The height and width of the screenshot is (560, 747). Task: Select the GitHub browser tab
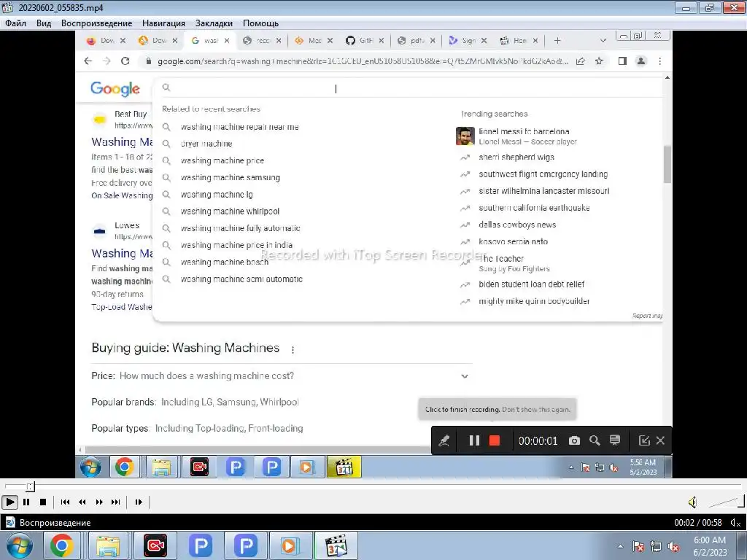point(365,41)
